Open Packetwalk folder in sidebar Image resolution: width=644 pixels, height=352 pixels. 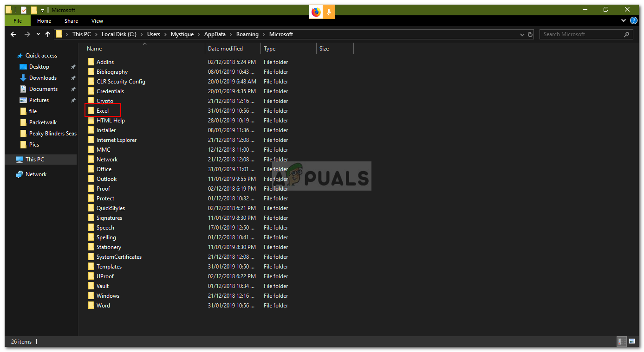(43, 122)
